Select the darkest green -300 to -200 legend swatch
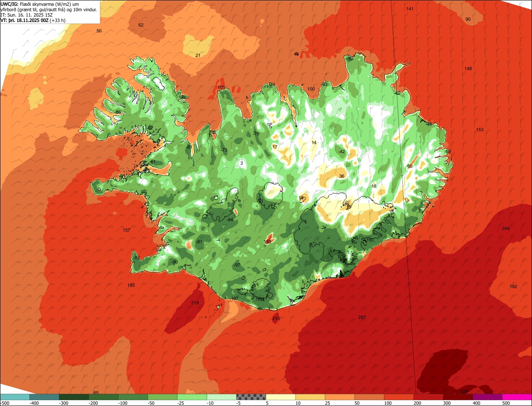 (74, 397)
